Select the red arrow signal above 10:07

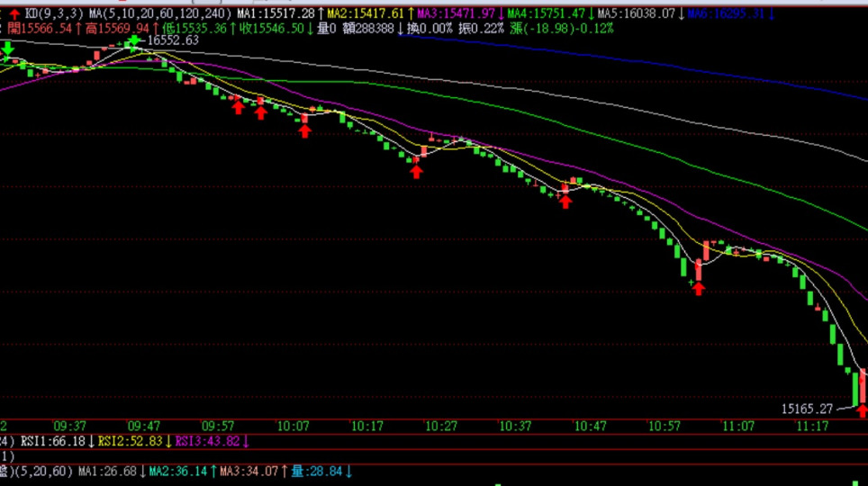click(x=304, y=130)
